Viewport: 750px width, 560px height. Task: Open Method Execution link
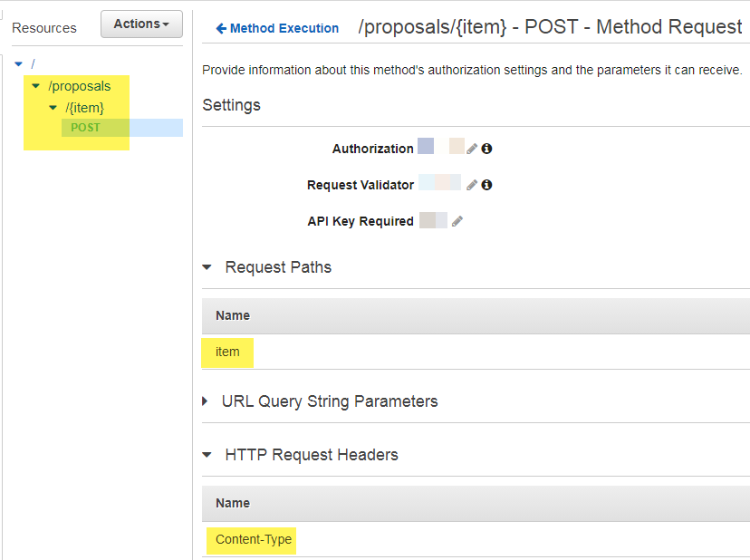point(276,28)
